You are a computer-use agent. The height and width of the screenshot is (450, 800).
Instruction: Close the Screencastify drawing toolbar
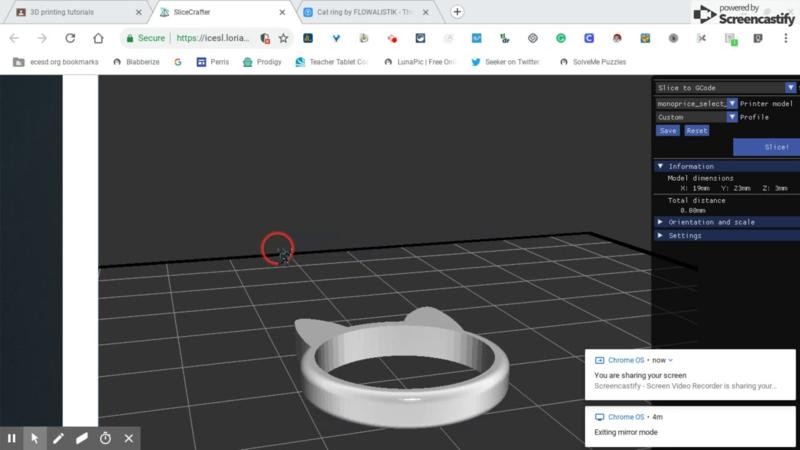click(x=129, y=438)
